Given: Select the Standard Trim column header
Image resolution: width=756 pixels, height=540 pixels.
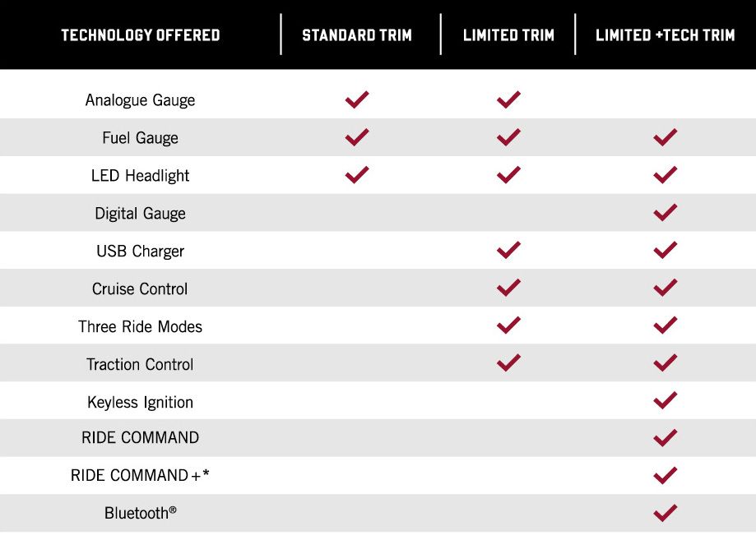Looking at the screenshot, I should coord(357,35).
